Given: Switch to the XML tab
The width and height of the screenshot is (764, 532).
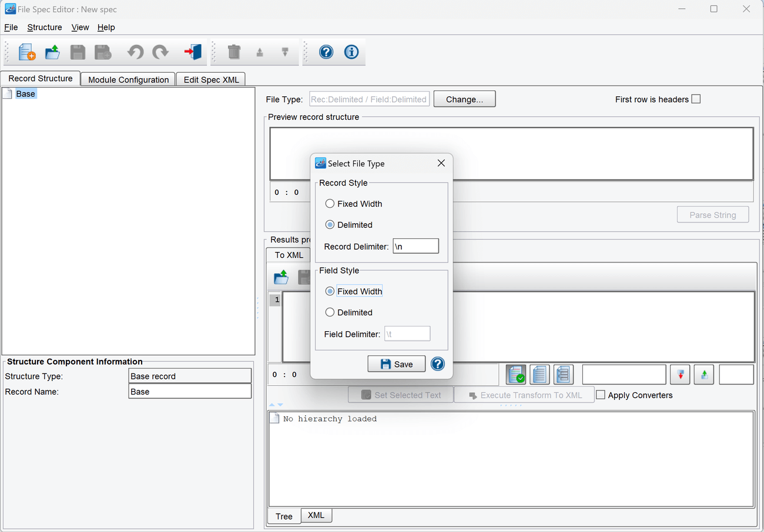Looking at the screenshot, I should (x=316, y=515).
